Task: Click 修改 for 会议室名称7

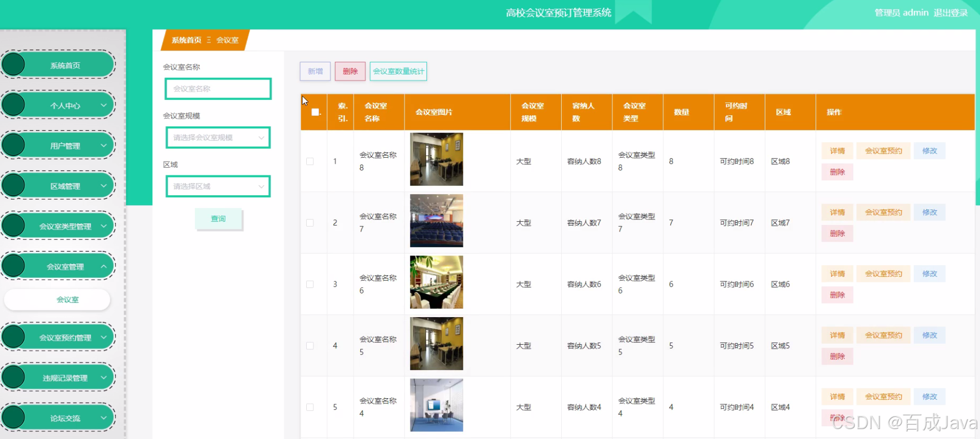Action: pyautogui.click(x=930, y=212)
